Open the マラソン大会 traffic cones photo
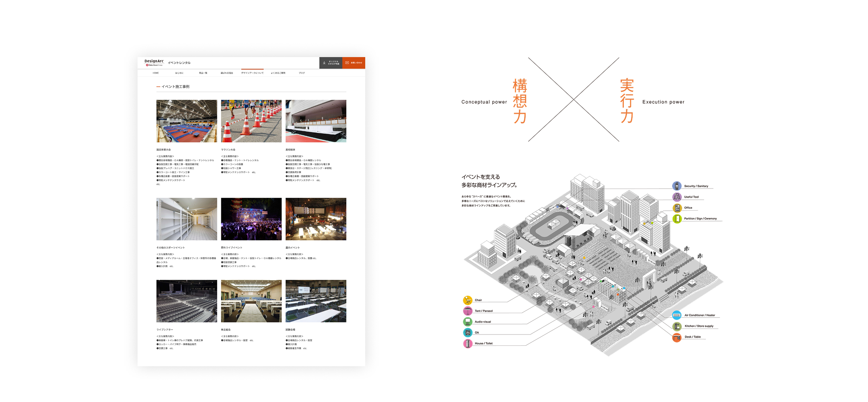 tap(251, 121)
